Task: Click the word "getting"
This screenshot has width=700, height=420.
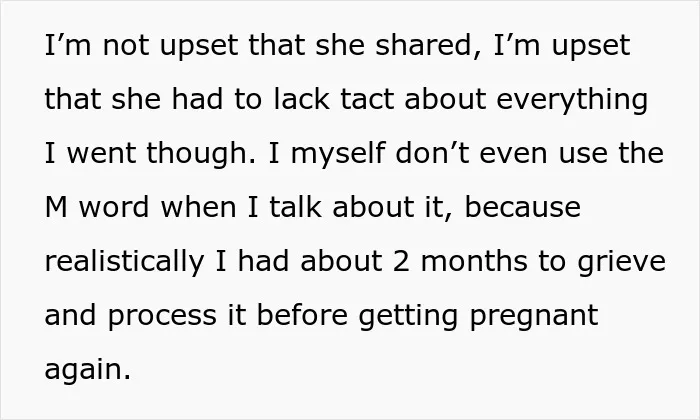Action: tap(408, 317)
